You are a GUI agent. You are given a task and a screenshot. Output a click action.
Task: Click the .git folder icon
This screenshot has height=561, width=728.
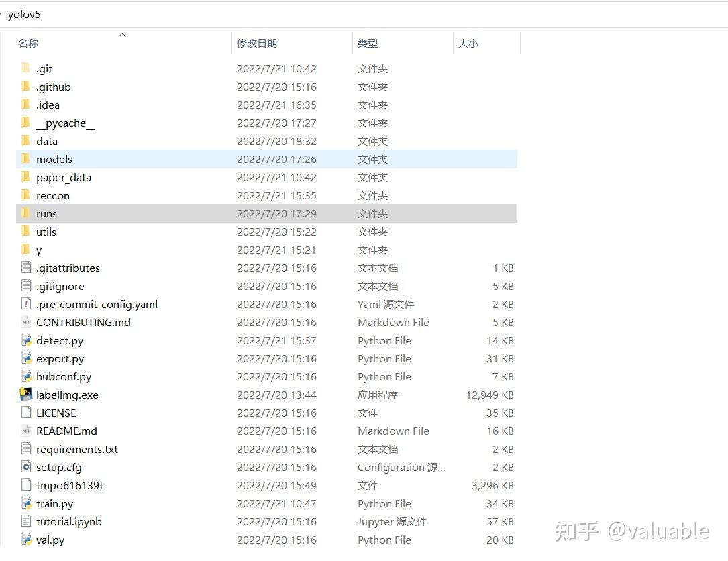26,68
